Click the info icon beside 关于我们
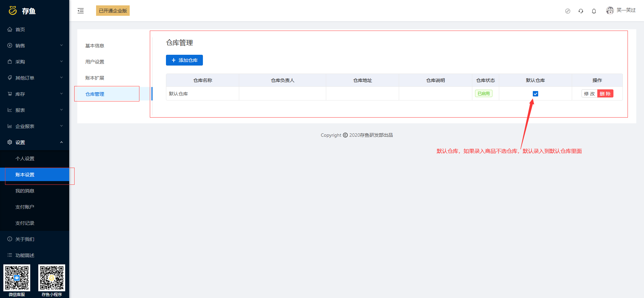Screen dimensions: 644x298 (x=10, y=239)
